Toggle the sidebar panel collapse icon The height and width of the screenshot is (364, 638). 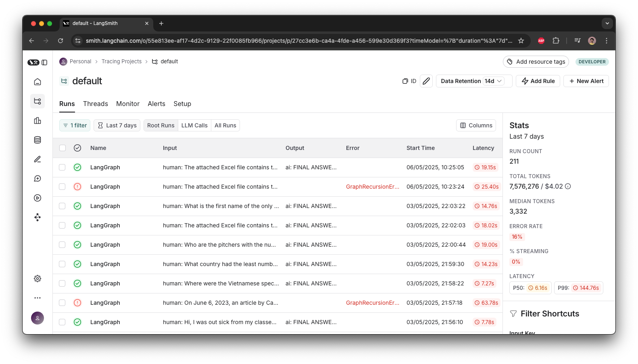tap(44, 62)
